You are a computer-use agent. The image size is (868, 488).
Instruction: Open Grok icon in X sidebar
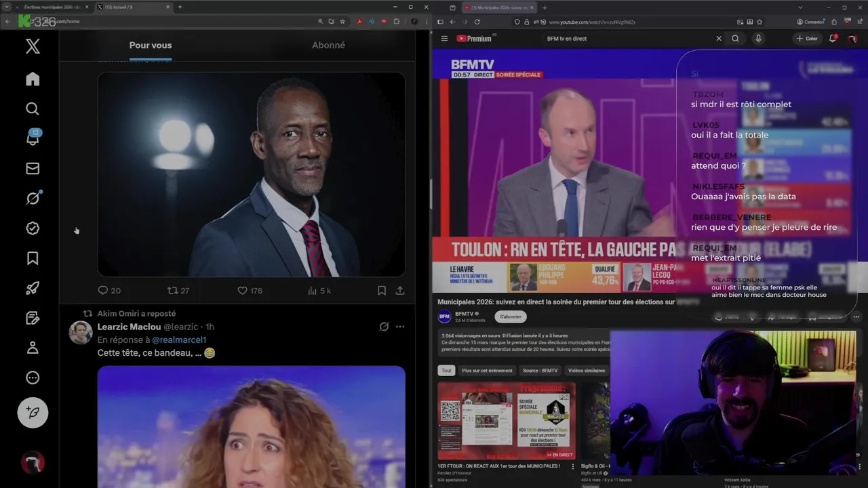(33, 198)
